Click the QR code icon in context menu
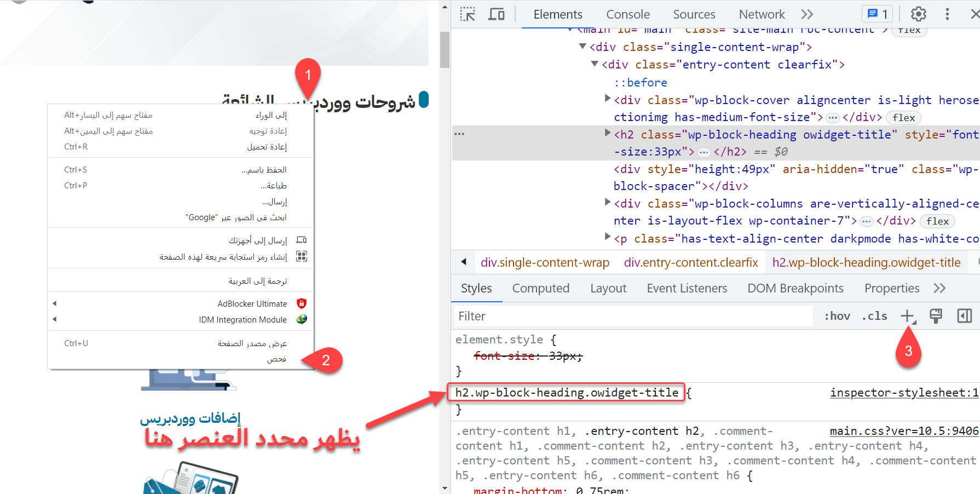Viewport: 980px width, 494px height. (x=302, y=256)
